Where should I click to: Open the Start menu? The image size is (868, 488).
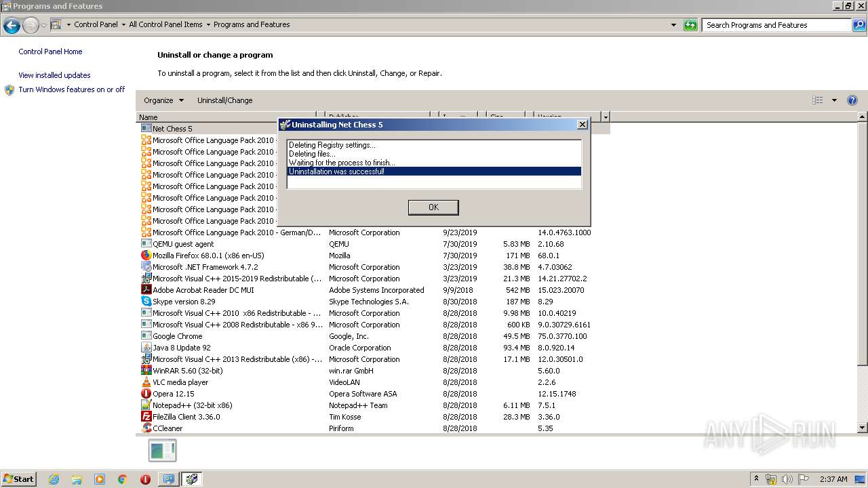[19, 479]
